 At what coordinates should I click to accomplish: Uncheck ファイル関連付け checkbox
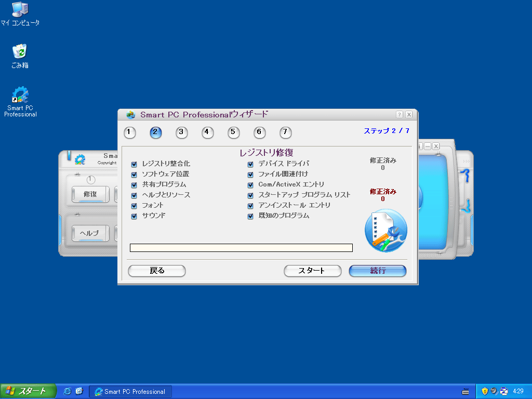pos(250,175)
